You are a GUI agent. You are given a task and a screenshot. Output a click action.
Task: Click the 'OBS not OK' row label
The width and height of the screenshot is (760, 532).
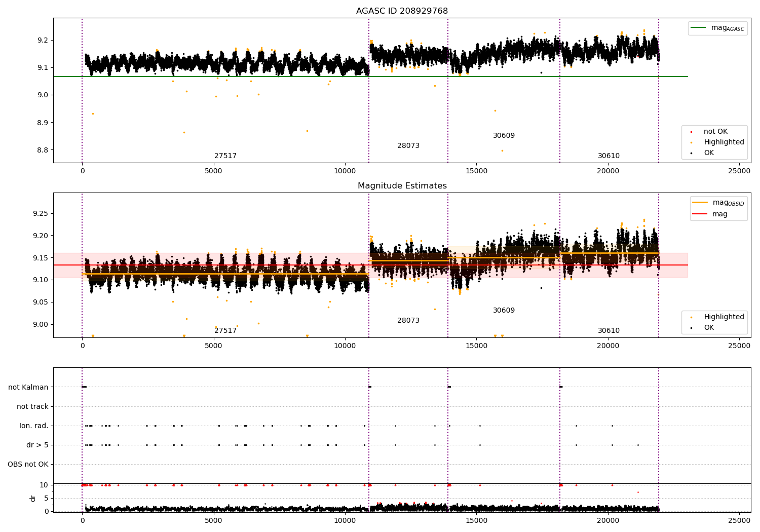(28, 465)
